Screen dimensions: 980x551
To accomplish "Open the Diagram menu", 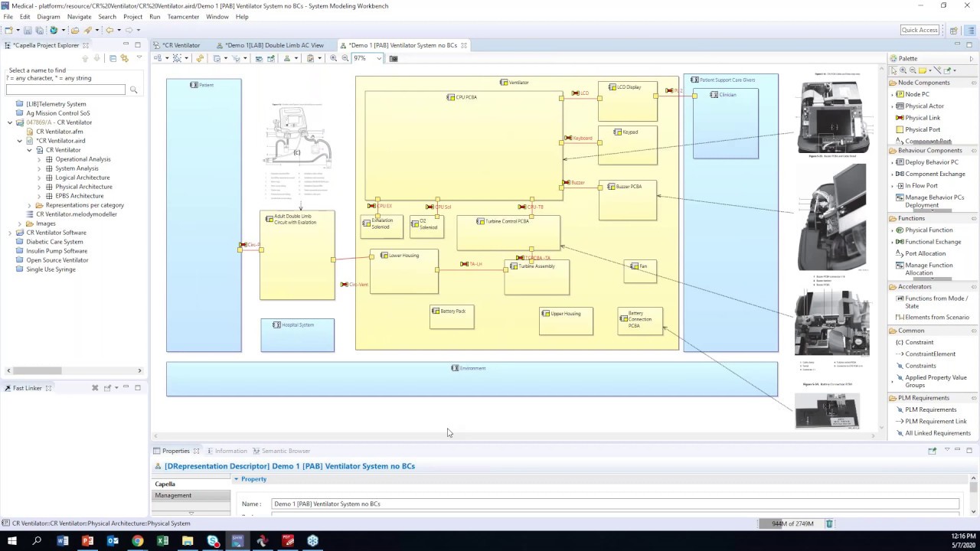I will click(x=48, y=16).
